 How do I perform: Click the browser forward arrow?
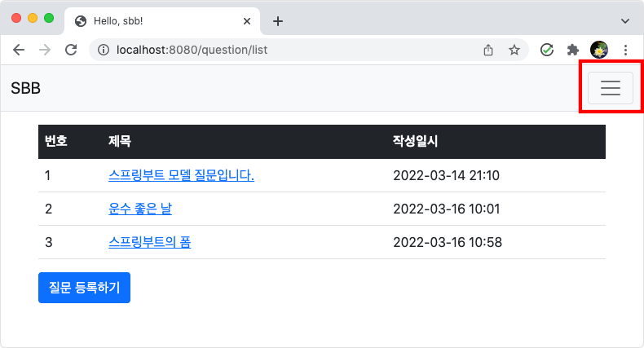45,50
